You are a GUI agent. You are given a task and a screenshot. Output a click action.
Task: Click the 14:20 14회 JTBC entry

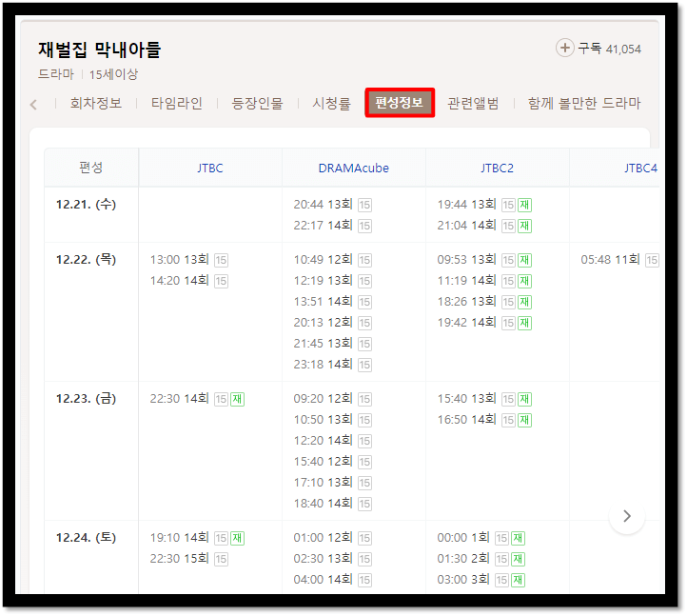coord(188,281)
